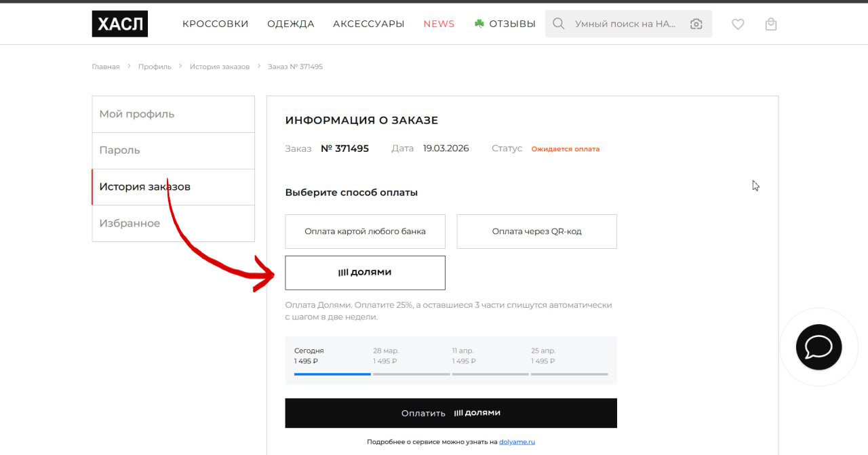Open the live chat bubble
The width and height of the screenshot is (868, 455).
click(x=818, y=347)
